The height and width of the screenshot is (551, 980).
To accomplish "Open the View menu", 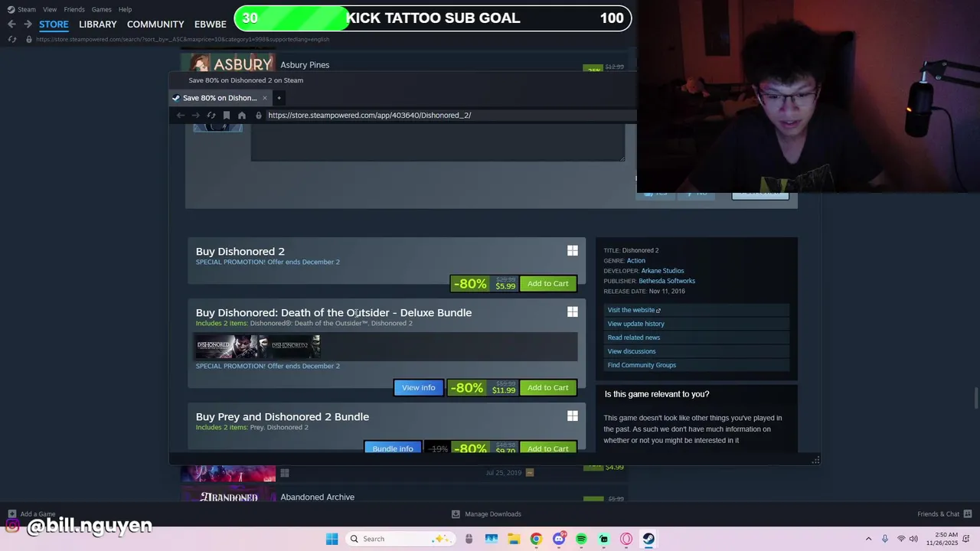I will pyautogui.click(x=50, y=9).
